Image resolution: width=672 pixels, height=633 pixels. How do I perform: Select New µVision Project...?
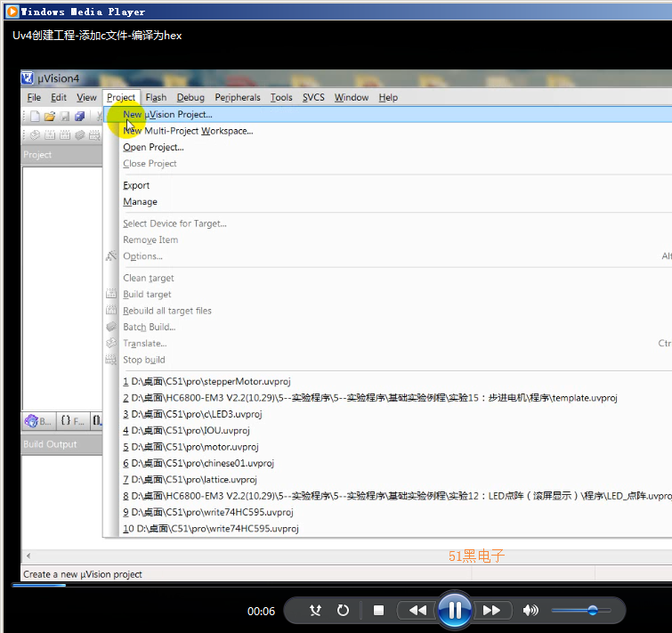click(x=388, y=115)
